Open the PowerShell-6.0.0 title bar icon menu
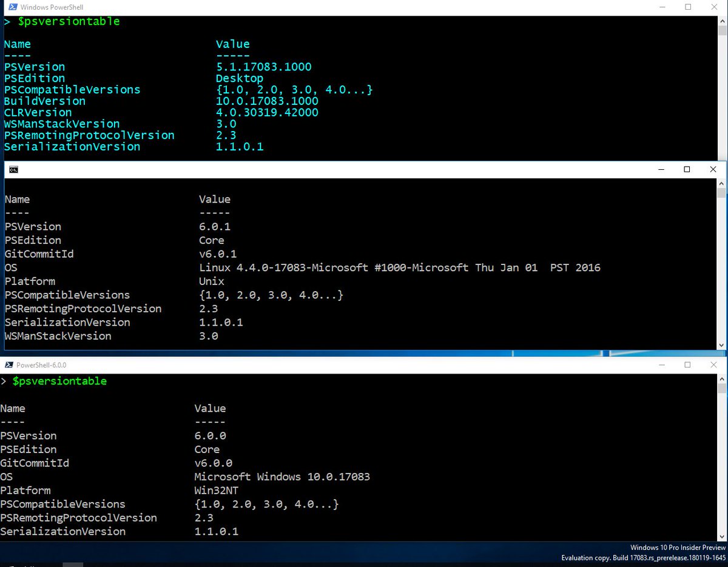Screen dimensions: 728x567 click(x=9, y=365)
